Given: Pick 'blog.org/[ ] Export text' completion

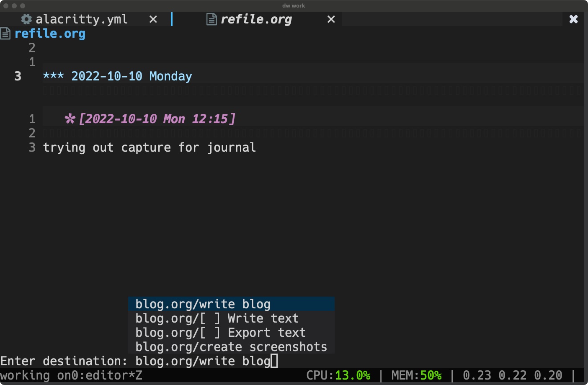Looking at the screenshot, I should (x=231, y=333).
